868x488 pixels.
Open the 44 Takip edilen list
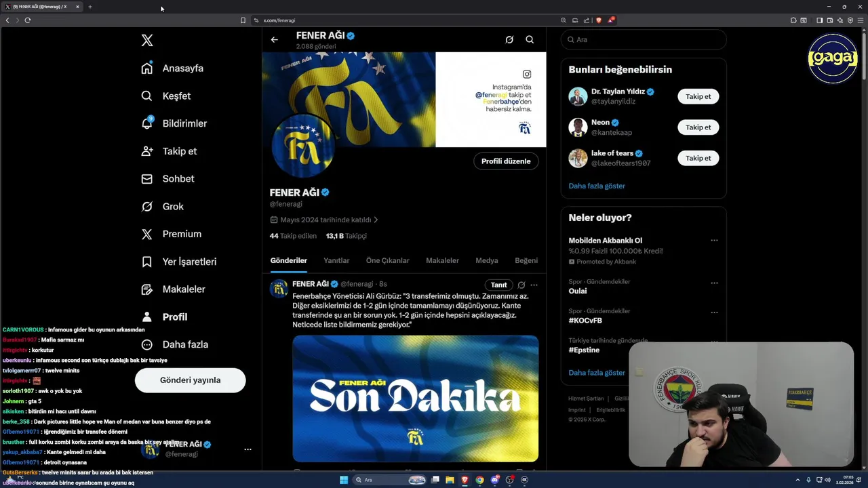293,236
